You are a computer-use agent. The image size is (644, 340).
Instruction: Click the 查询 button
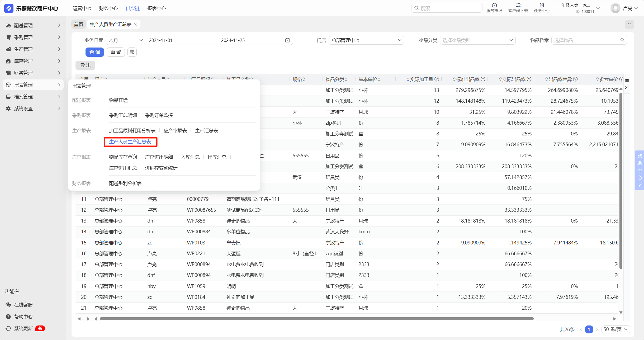(94, 52)
